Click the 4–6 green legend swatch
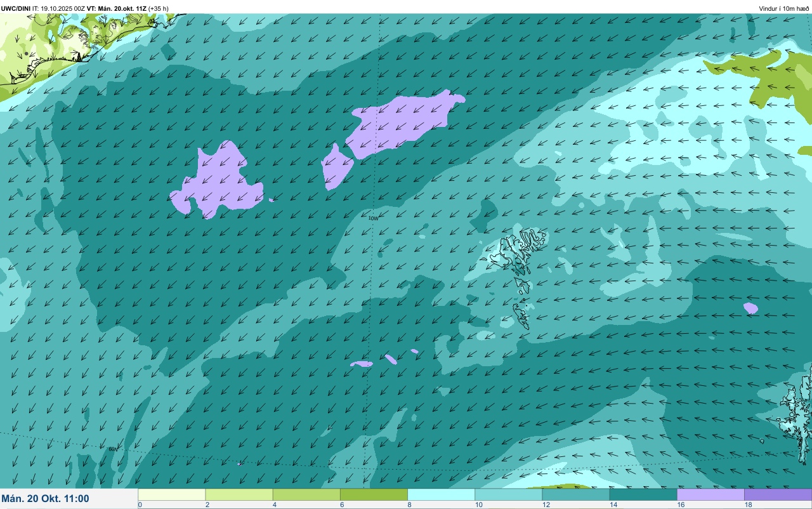The image size is (812, 509). 306,494
